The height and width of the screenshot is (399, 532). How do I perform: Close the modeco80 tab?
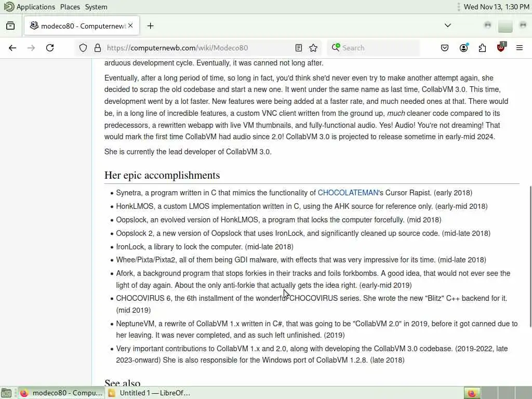[130, 26]
